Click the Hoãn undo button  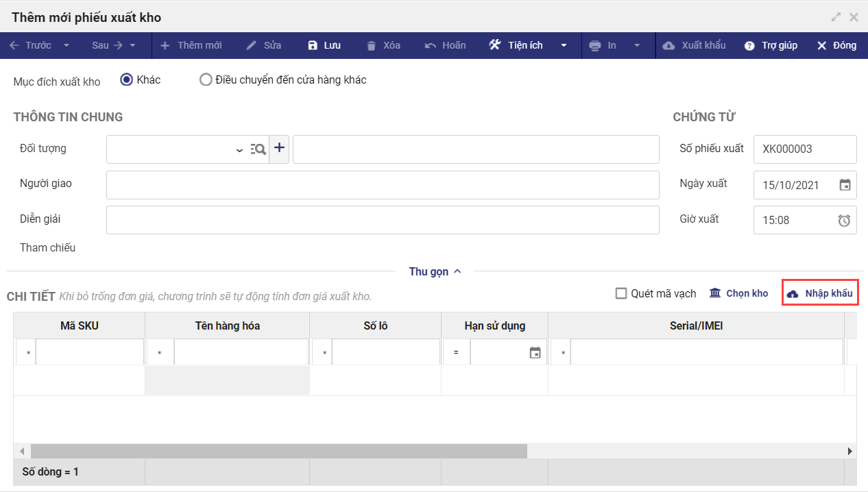[446, 45]
